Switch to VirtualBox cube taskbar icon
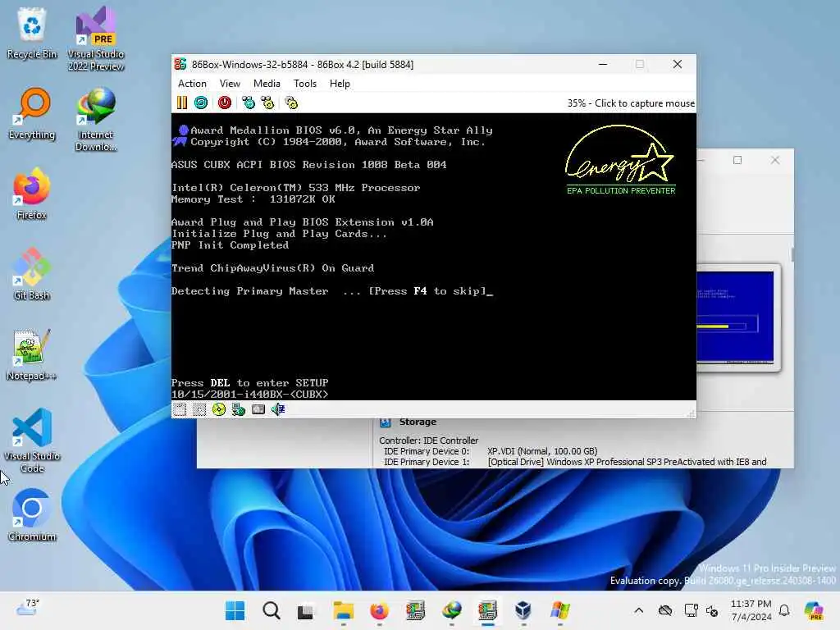 [523, 610]
